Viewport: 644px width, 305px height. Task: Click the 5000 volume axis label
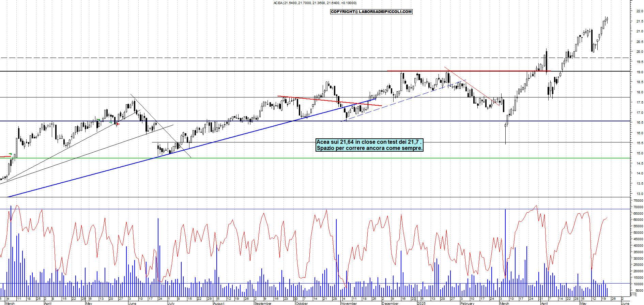pyautogui.click(x=639, y=291)
